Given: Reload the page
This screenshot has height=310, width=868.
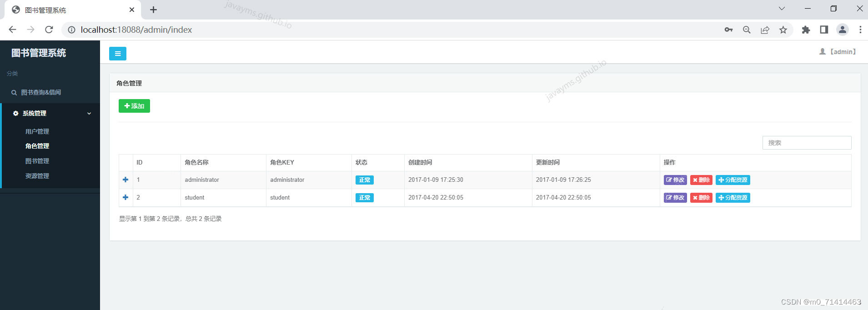Looking at the screenshot, I should point(49,30).
